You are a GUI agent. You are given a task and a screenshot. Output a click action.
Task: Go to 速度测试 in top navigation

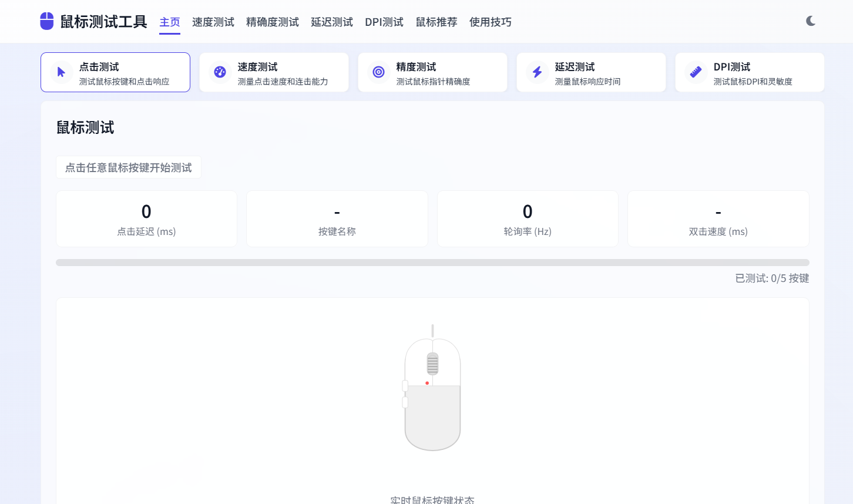213,22
